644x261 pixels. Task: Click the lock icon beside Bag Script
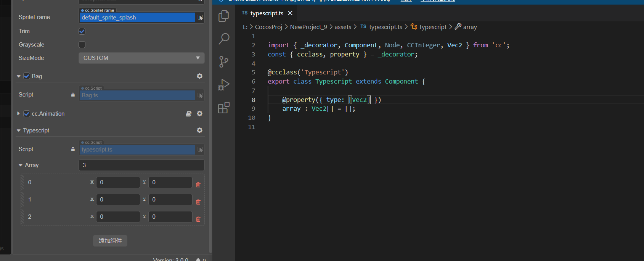73,95
